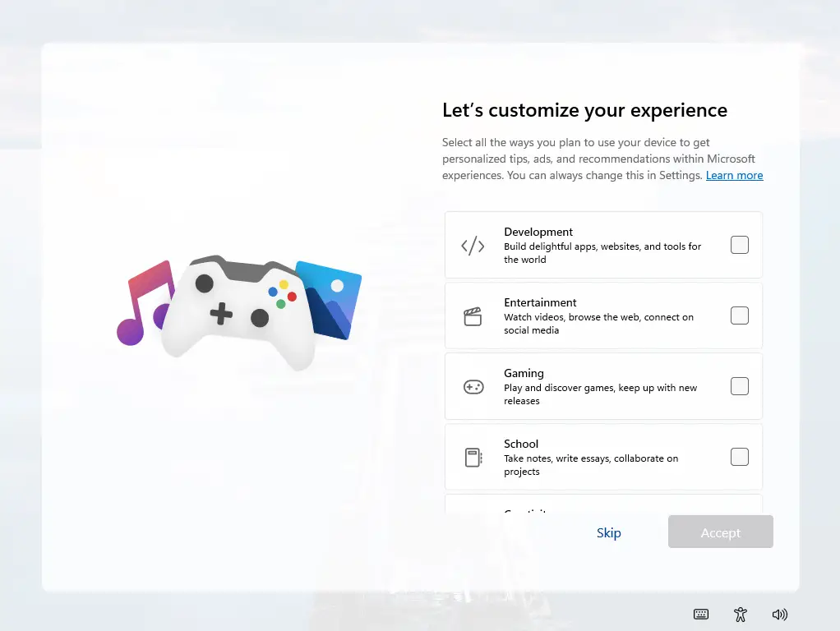Click the "School" option title
This screenshot has height=631, width=840.
pyautogui.click(x=521, y=444)
